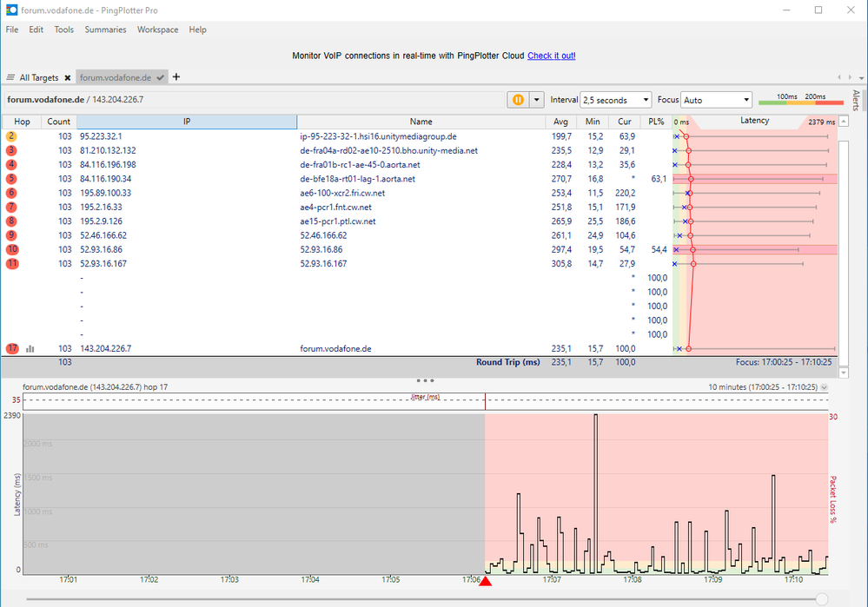Switch to the forum.vodafone.de tab
Screen dimensions: 868x607
pyautogui.click(x=116, y=77)
